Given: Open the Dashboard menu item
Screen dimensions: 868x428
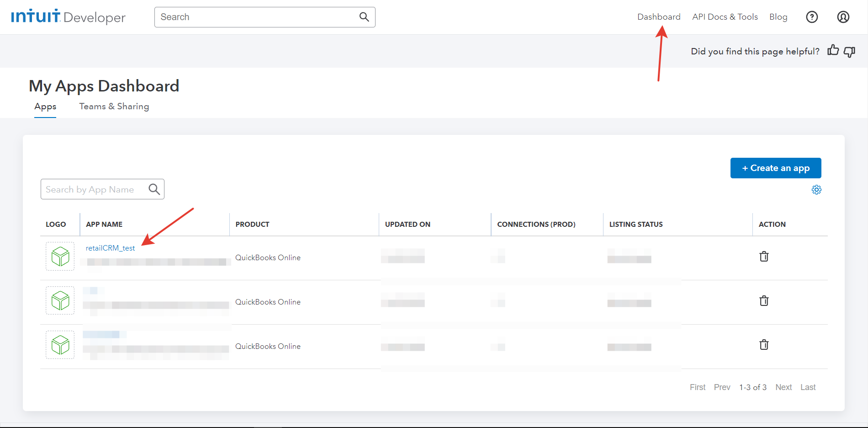Looking at the screenshot, I should pyautogui.click(x=659, y=17).
